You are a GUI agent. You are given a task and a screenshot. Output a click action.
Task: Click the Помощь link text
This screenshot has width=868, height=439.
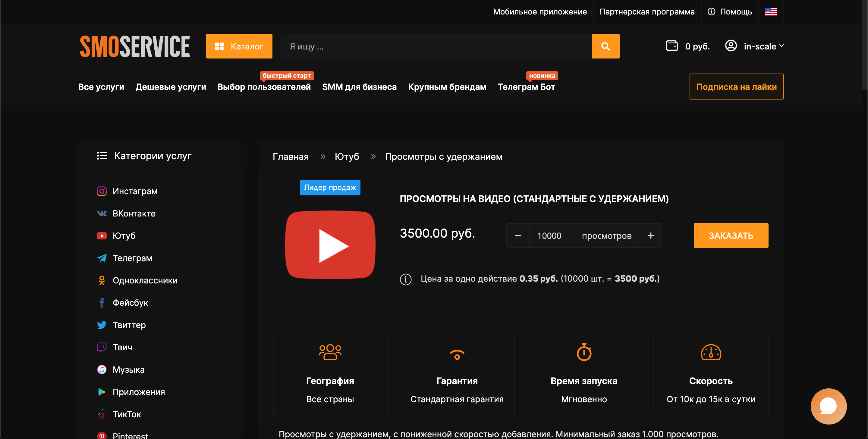736,12
